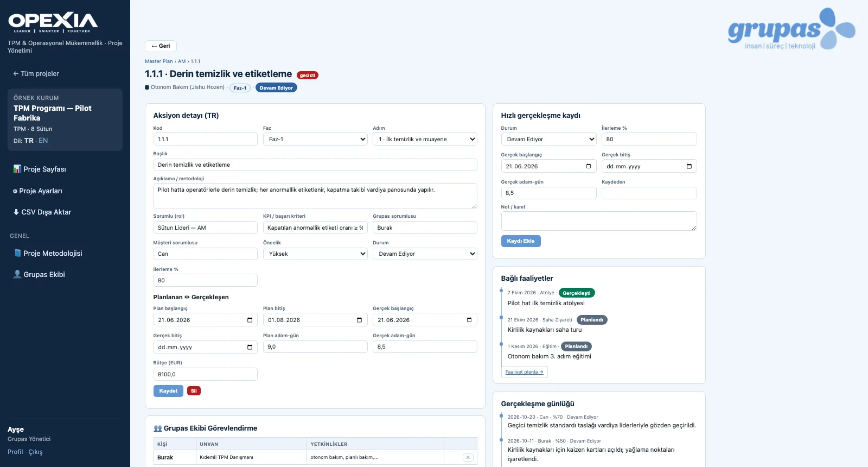The image size is (868, 467).
Task: Navigate to Master Plan breadcrumb
Action: 159,61
